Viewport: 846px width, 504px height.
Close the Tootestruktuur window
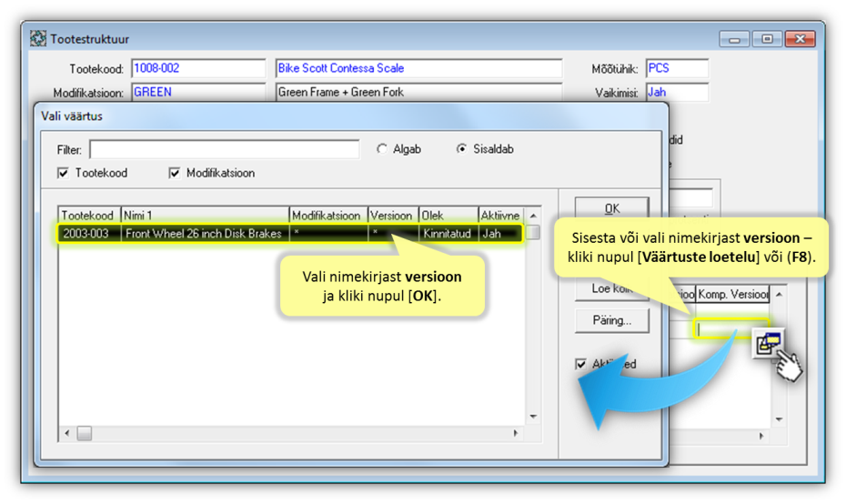(x=800, y=39)
